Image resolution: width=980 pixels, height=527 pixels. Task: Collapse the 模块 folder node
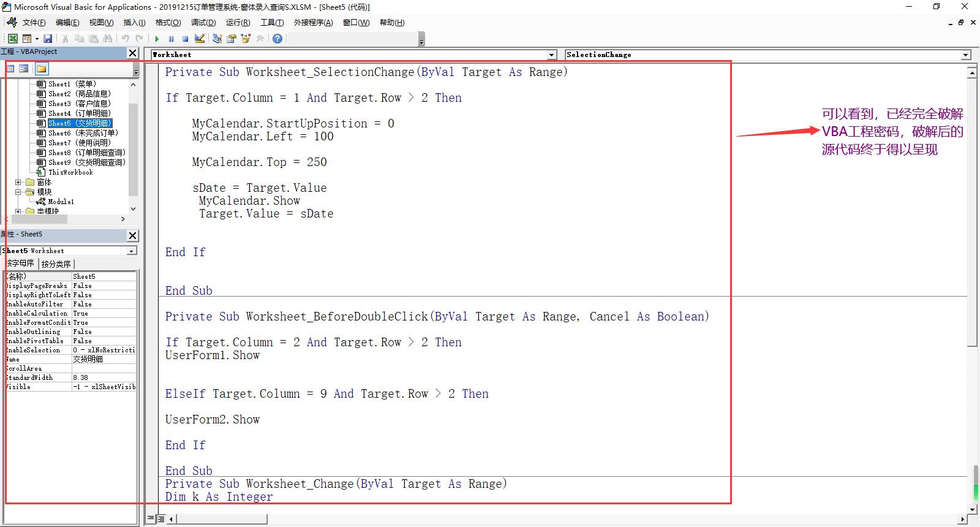click(x=18, y=192)
